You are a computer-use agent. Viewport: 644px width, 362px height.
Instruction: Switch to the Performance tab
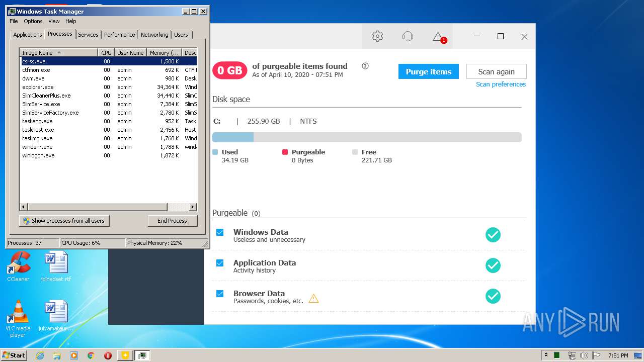(119, 35)
